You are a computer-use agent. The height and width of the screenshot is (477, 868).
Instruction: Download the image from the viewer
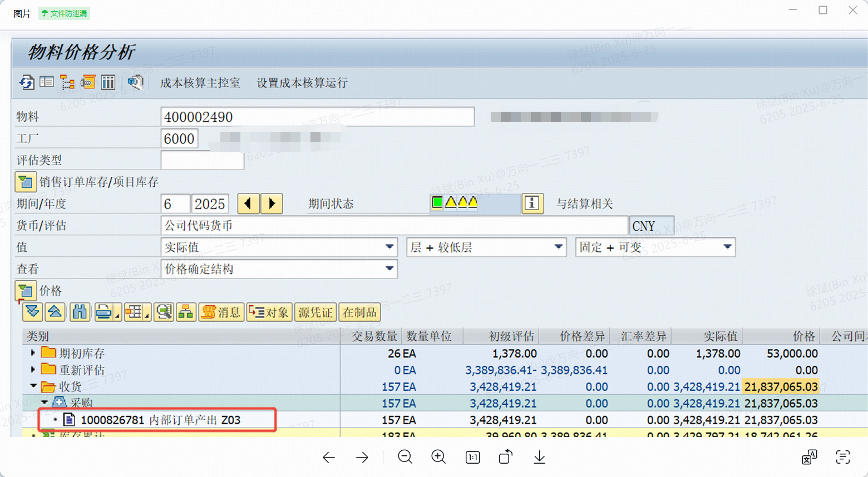(x=539, y=457)
